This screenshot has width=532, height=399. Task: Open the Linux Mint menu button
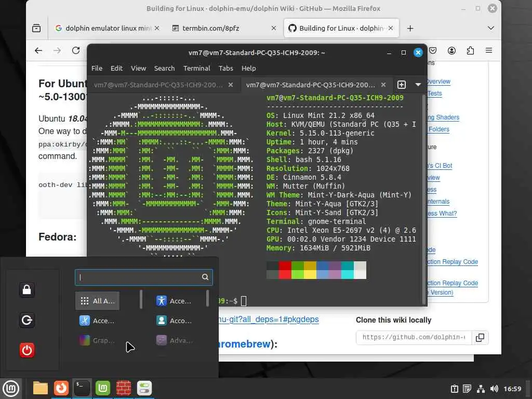[x=11, y=389]
